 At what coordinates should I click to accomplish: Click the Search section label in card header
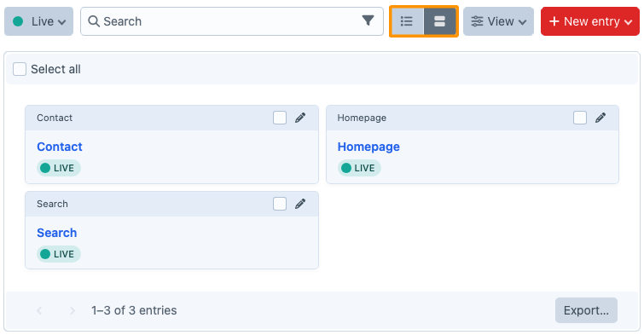click(52, 204)
